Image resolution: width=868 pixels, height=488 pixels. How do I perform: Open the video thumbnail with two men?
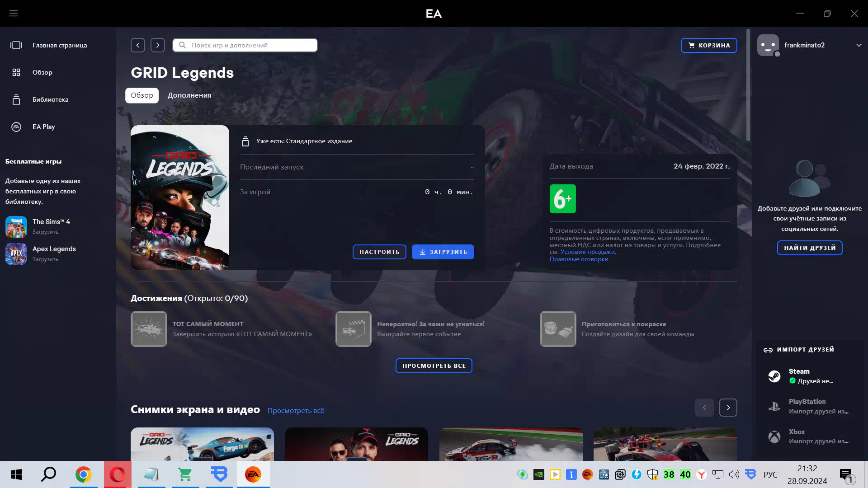coord(356,444)
